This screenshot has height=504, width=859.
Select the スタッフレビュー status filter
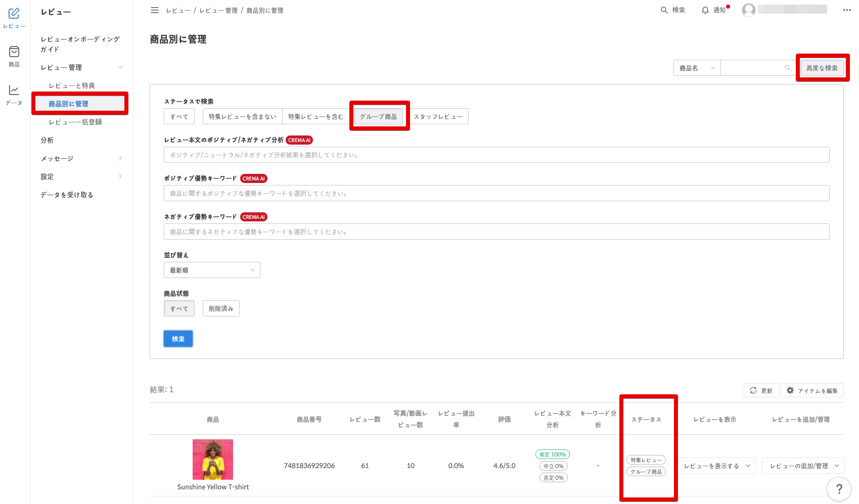point(438,117)
